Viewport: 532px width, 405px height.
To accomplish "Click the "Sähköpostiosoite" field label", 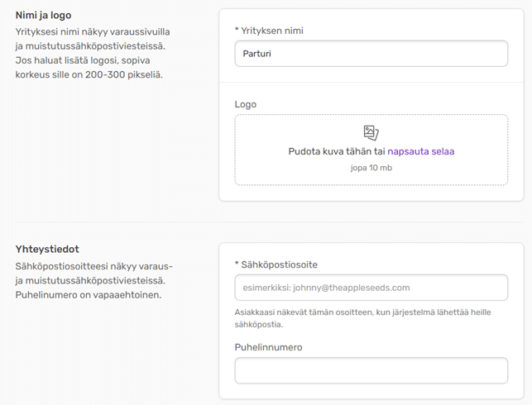I will (279, 264).
